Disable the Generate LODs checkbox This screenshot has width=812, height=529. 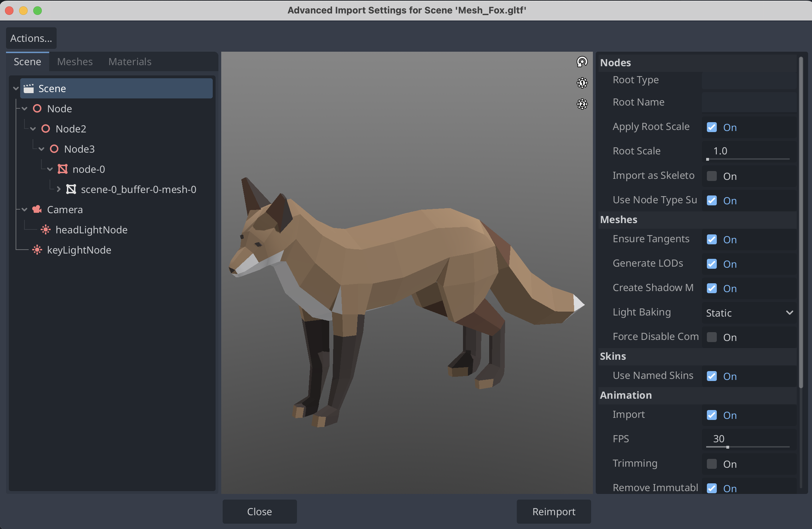tap(711, 264)
